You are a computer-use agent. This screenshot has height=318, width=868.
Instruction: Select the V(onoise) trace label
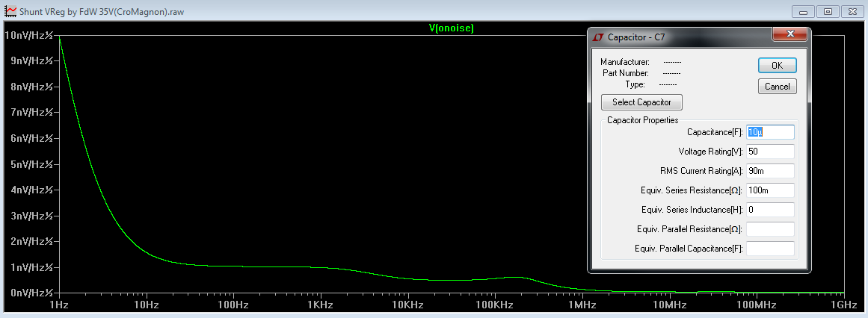point(452,28)
